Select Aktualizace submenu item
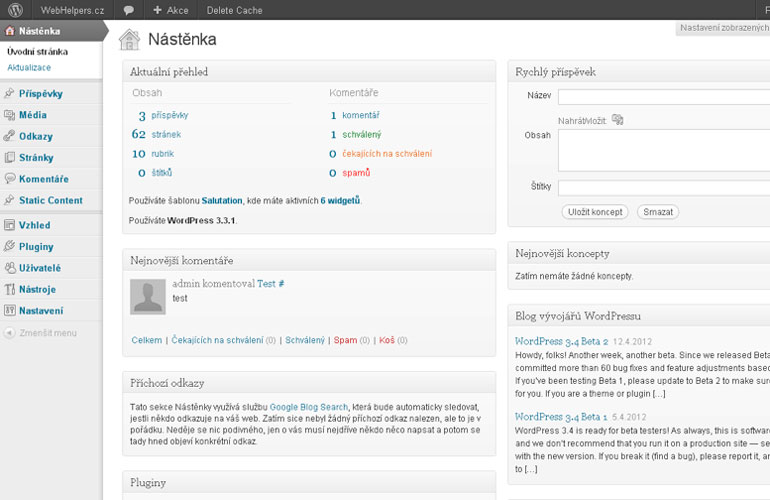The height and width of the screenshot is (500, 770). [29, 68]
